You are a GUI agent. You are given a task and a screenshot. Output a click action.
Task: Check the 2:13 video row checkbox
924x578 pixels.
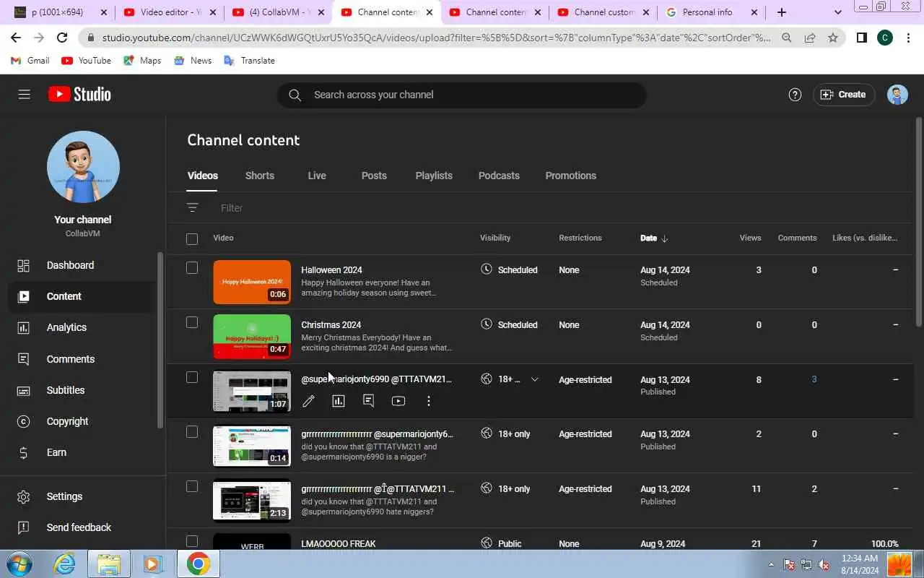click(x=192, y=487)
